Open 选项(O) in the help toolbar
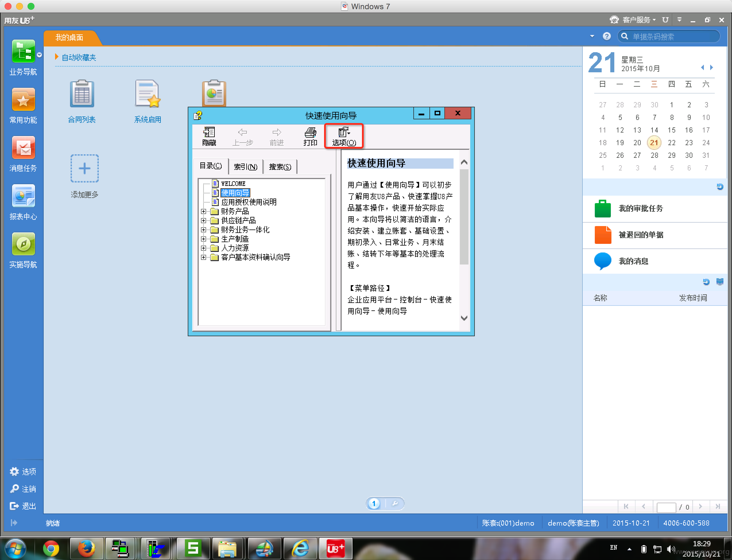 click(x=344, y=136)
